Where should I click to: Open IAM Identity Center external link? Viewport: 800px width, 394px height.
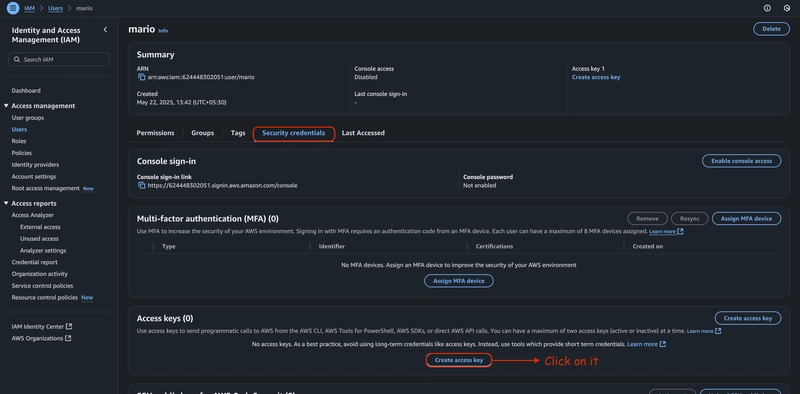coord(41,327)
